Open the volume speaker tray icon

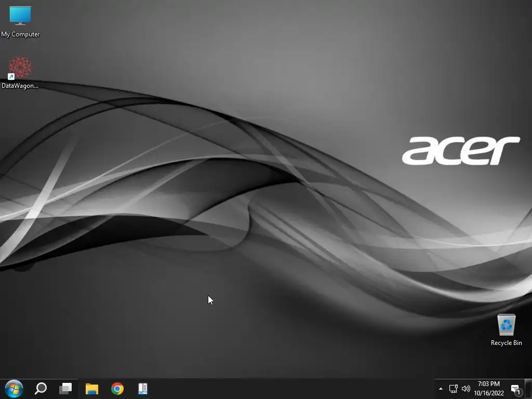tap(466, 389)
